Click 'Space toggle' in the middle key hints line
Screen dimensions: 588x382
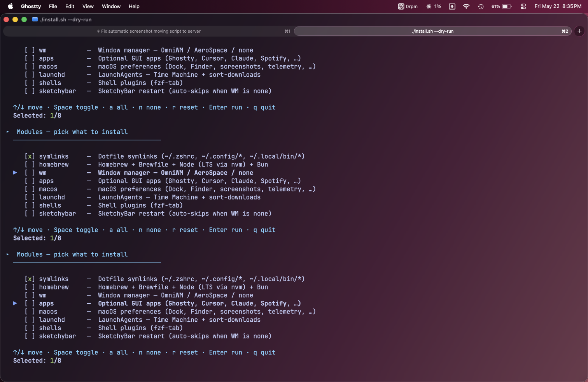pos(76,230)
